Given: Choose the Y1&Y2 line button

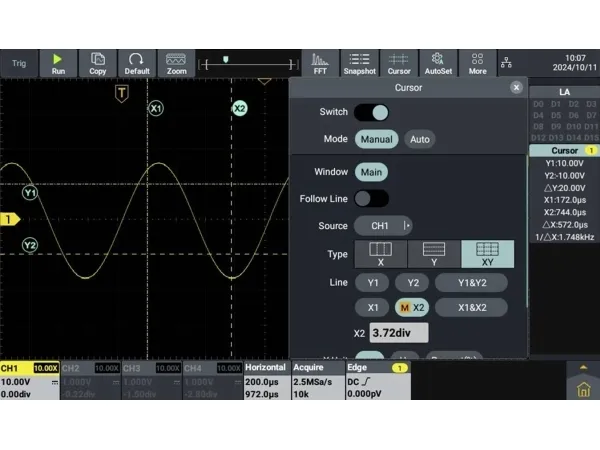Looking at the screenshot, I should [470, 283].
